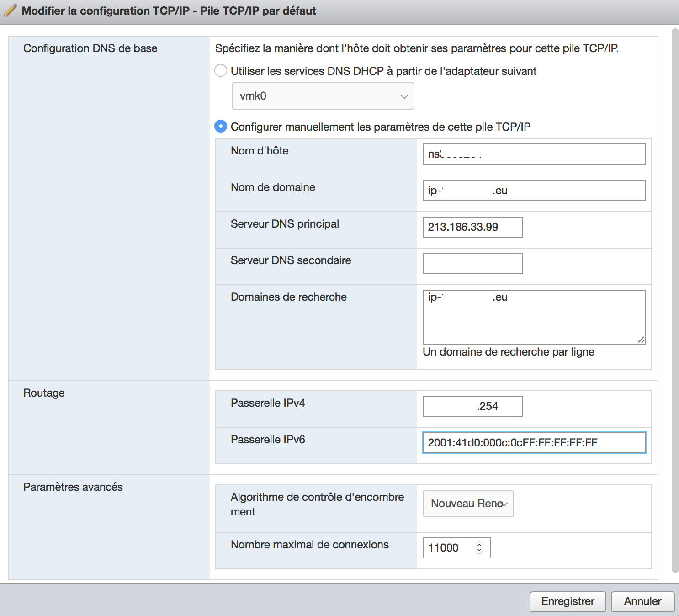Image resolution: width=679 pixels, height=616 pixels.
Task: Select manual TCP/IP configuration radio option
Action: (221, 127)
